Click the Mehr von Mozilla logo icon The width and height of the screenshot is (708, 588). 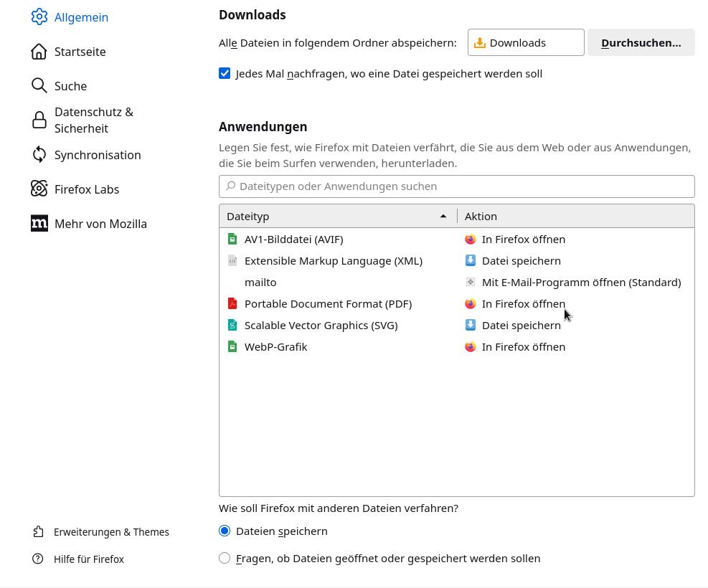tap(39, 223)
